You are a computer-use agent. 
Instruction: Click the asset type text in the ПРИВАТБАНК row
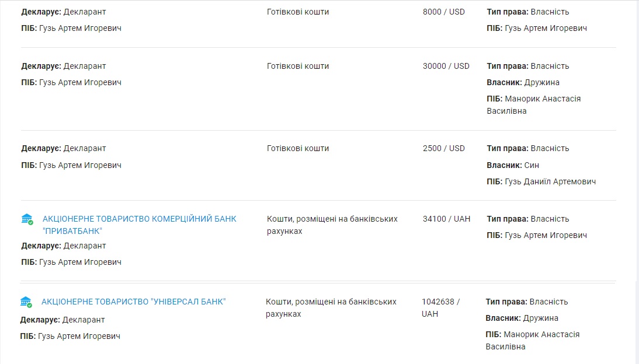tap(332, 225)
